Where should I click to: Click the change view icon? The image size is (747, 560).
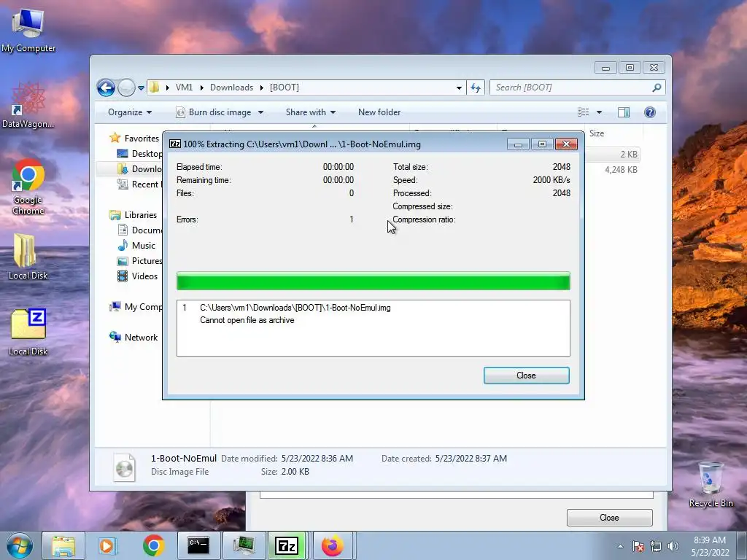583,112
